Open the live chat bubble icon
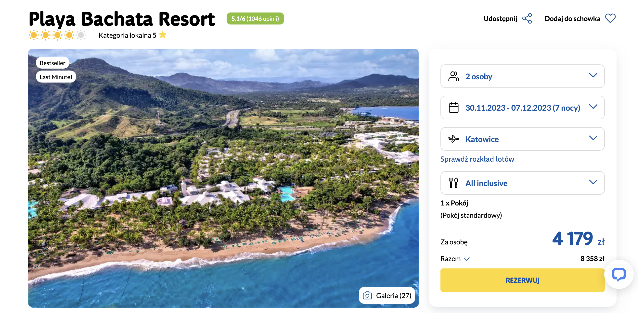Image resolution: width=644 pixels, height=313 pixels. click(619, 274)
